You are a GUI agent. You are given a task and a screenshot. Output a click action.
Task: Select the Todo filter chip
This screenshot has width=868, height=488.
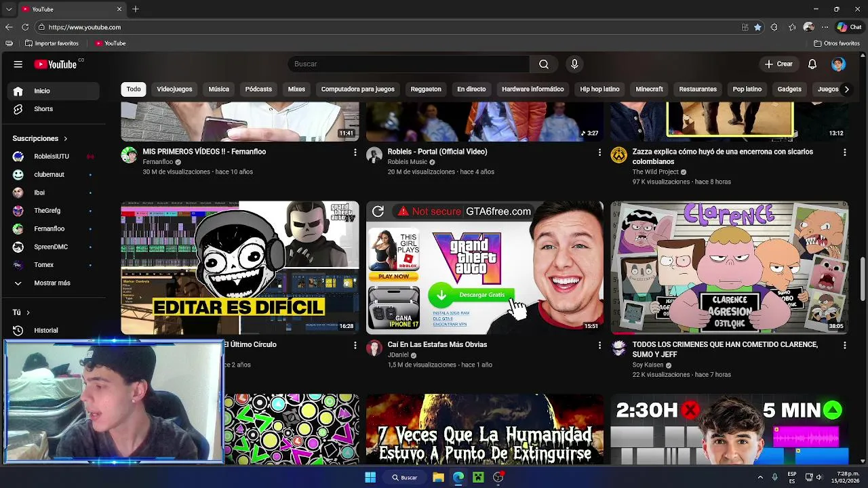pyautogui.click(x=134, y=89)
